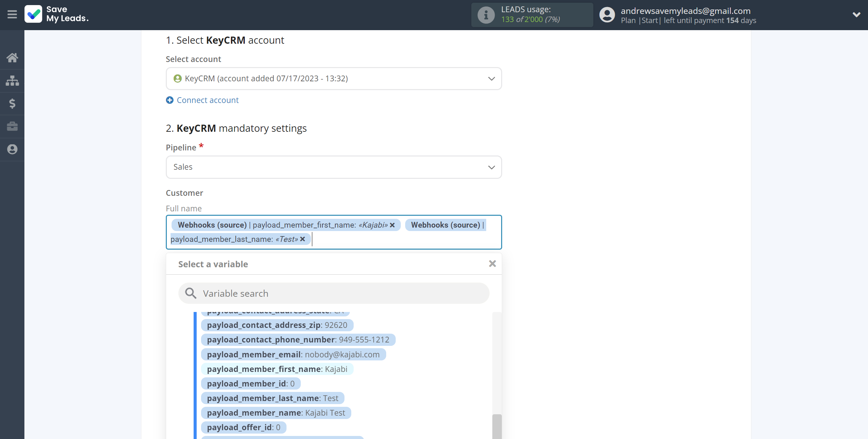Image resolution: width=868 pixels, height=439 pixels.
Task: Close the Select a variable panel
Action: [x=492, y=264]
